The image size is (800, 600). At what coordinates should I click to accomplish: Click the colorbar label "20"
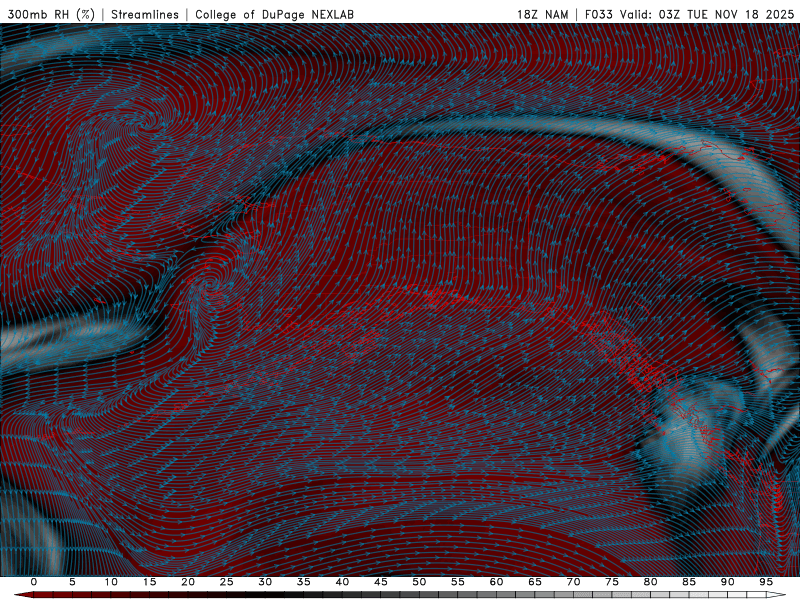tap(188, 582)
